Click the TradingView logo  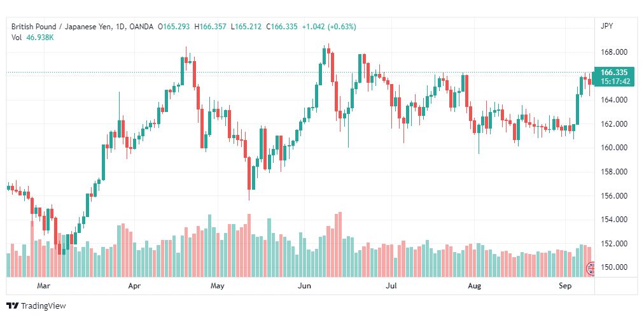click(36, 306)
